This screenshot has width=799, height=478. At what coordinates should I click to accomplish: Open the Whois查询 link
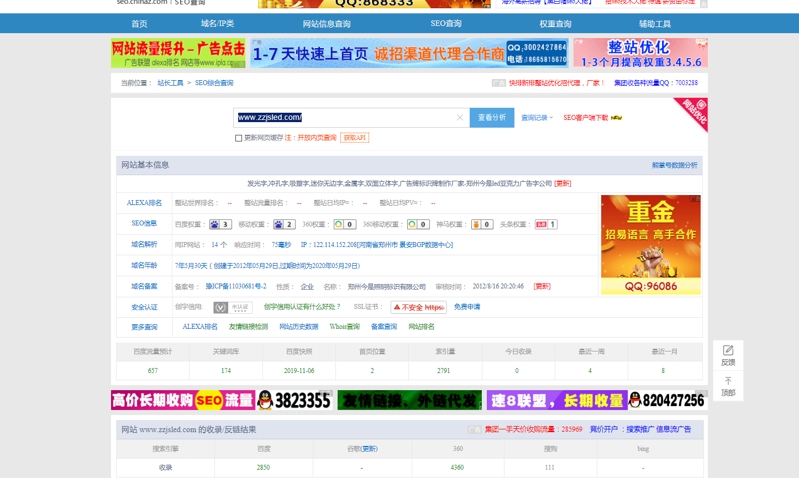click(344, 327)
